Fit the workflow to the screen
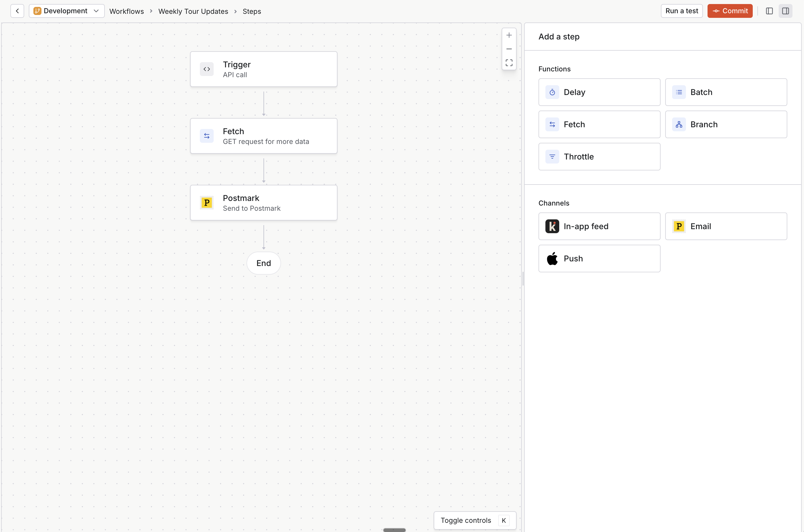The width and height of the screenshot is (804, 532). click(509, 63)
